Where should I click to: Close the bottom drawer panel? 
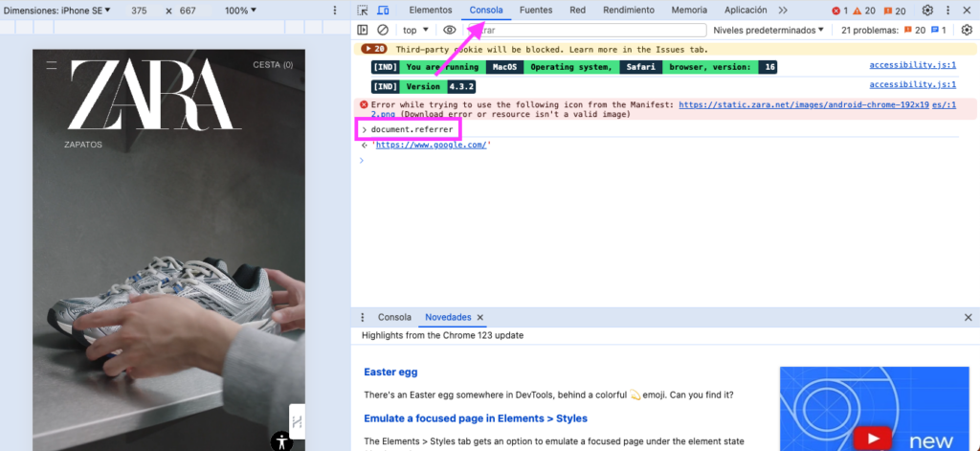(969, 317)
